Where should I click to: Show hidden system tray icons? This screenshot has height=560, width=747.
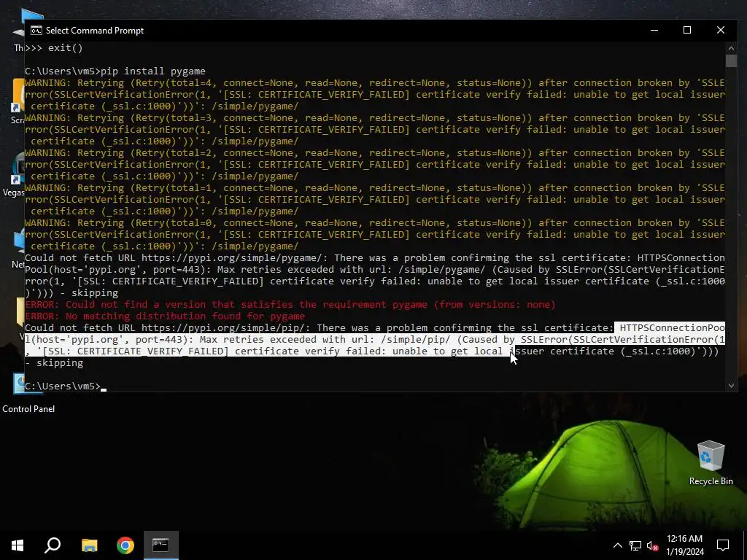click(x=617, y=545)
